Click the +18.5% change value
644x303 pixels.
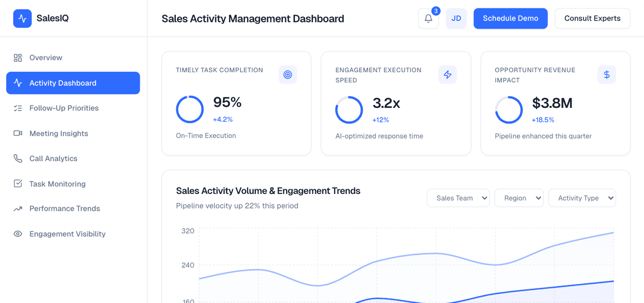[543, 120]
